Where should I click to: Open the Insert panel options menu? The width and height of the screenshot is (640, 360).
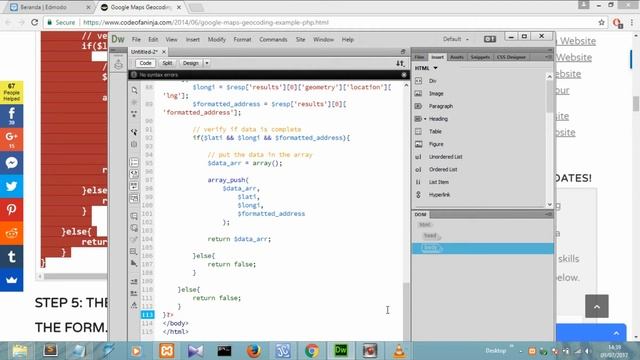click(548, 57)
